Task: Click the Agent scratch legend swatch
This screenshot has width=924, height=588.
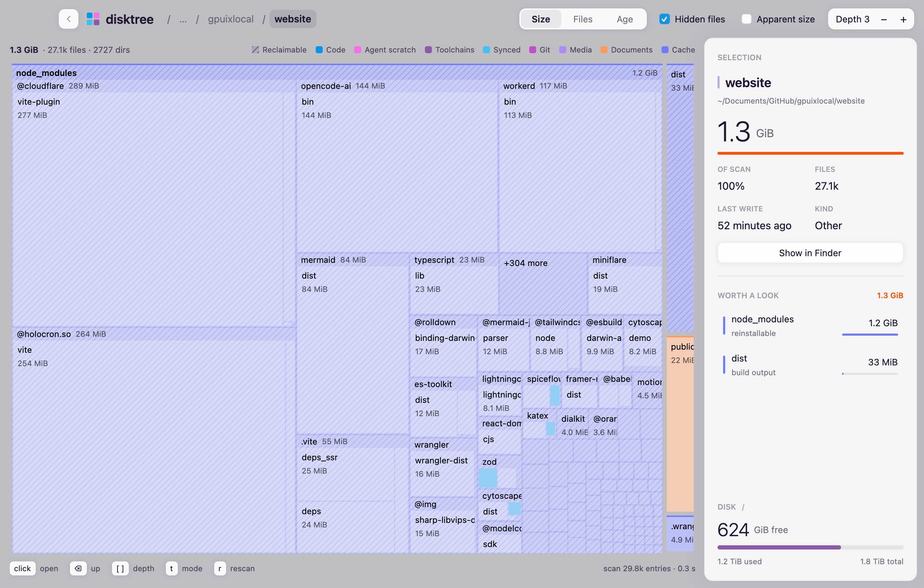Action: coord(357,49)
